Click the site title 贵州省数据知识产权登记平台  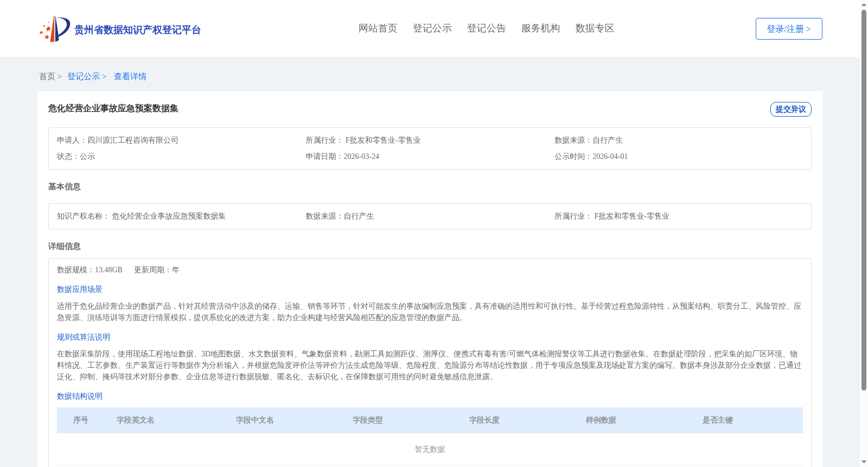[x=137, y=30]
